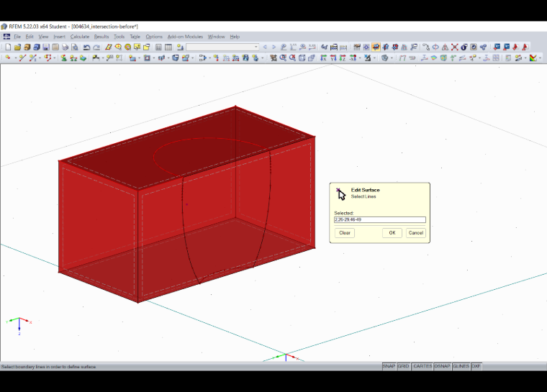Expand the New node tool dropdown arrow
This screenshot has width=547, height=392.
pos(16,58)
